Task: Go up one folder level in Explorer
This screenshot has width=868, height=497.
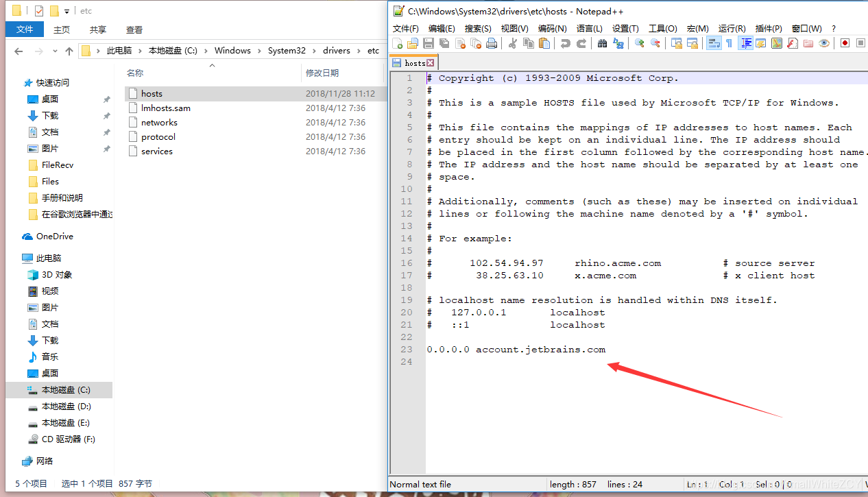Action: (x=69, y=51)
